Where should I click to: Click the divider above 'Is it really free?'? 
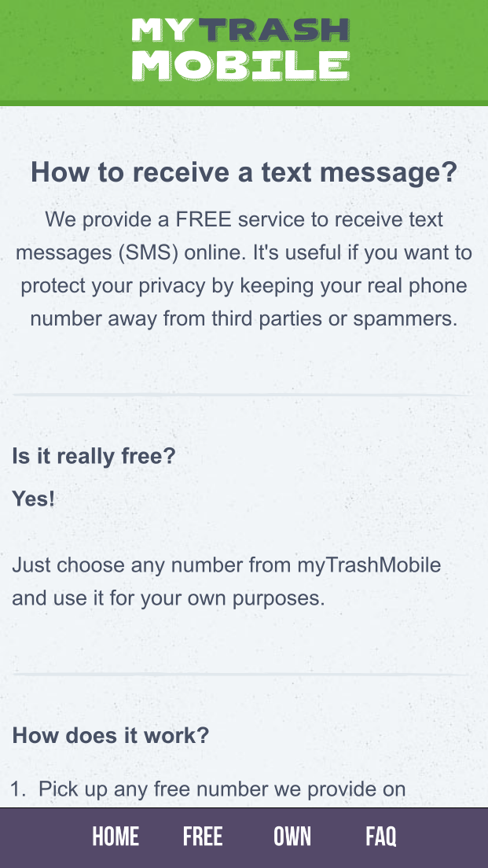point(242,395)
